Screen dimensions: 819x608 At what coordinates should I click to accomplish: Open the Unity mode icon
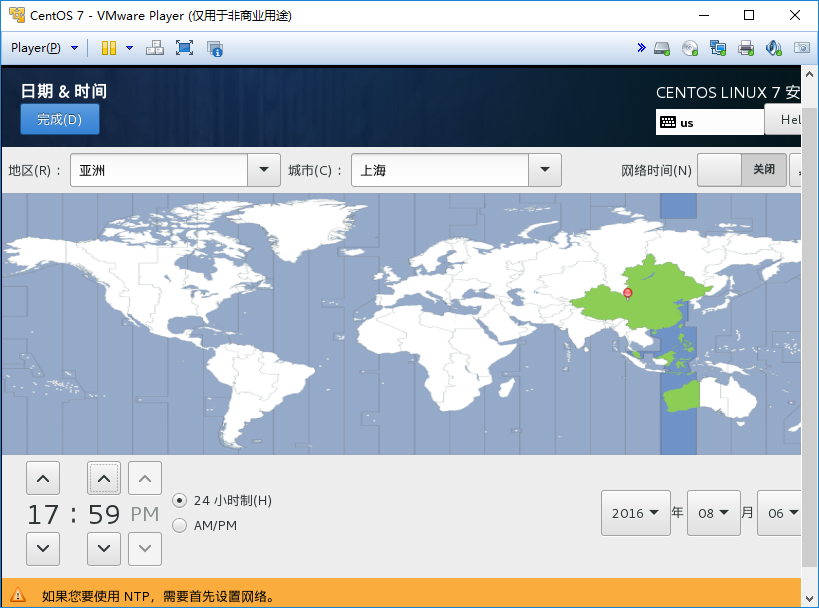[x=214, y=47]
